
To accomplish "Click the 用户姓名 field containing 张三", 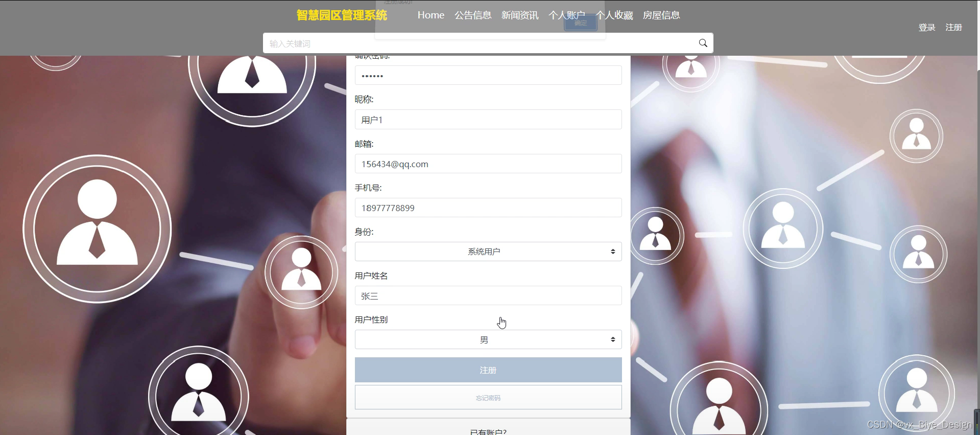I will (488, 295).
